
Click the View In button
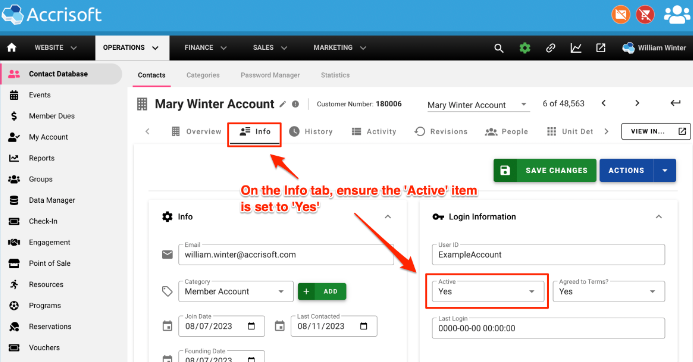(655, 131)
